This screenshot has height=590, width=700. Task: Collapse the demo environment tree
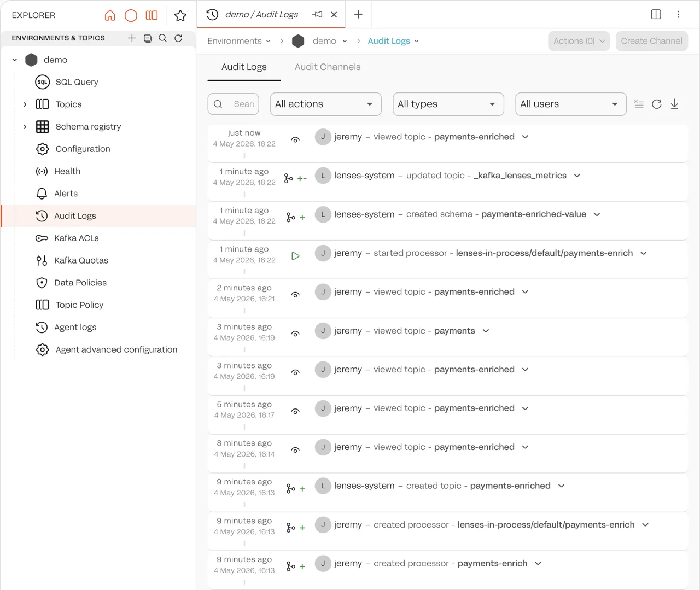tap(15, 60)
